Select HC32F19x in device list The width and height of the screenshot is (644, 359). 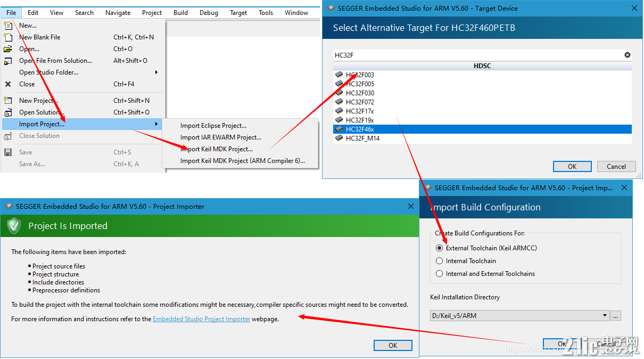(482, 120)
